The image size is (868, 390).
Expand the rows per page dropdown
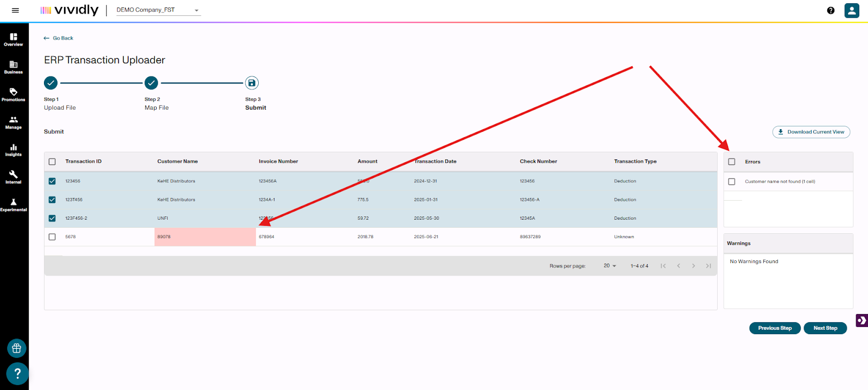click(610, 266)
